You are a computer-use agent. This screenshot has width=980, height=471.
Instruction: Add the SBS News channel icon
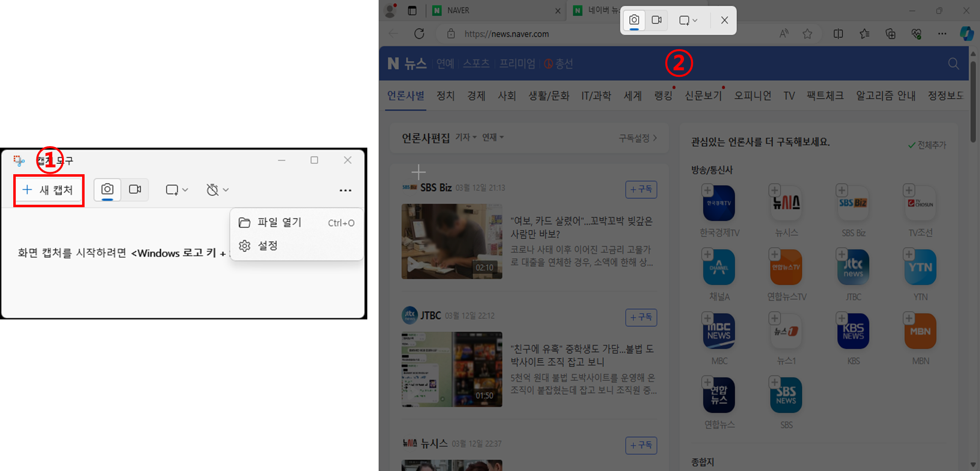[x=786, y=395]
